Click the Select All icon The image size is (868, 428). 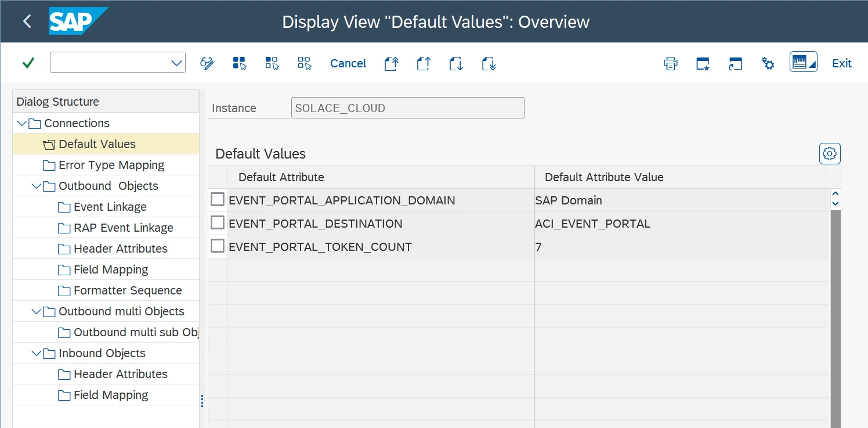tap(239, 63)
